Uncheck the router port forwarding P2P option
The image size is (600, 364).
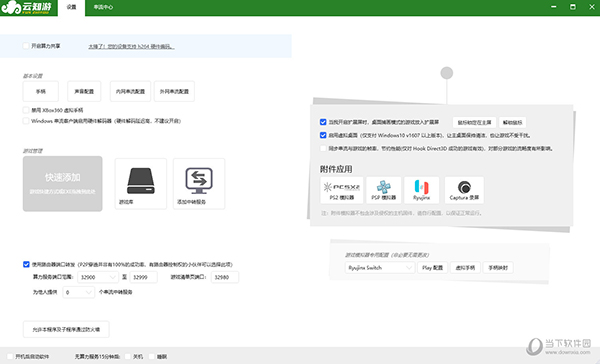tap(26, 264)
